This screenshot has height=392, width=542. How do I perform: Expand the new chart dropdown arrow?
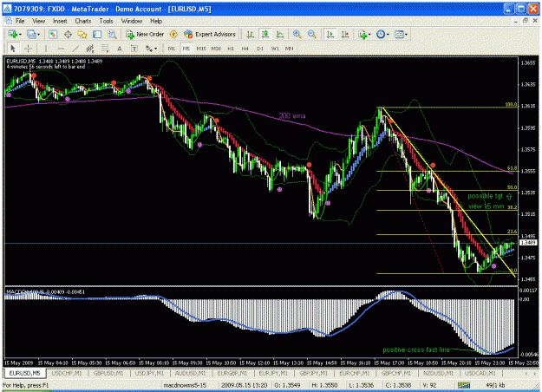point(20,34)
